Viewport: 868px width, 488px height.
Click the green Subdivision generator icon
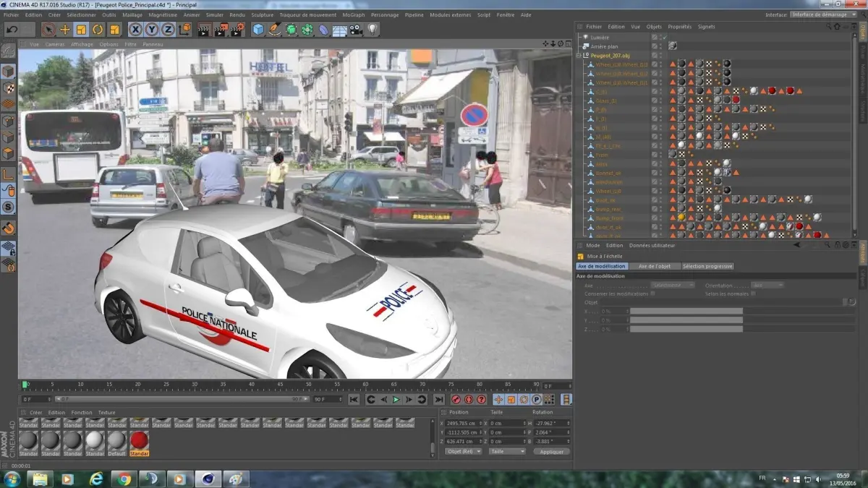(291, 30)
